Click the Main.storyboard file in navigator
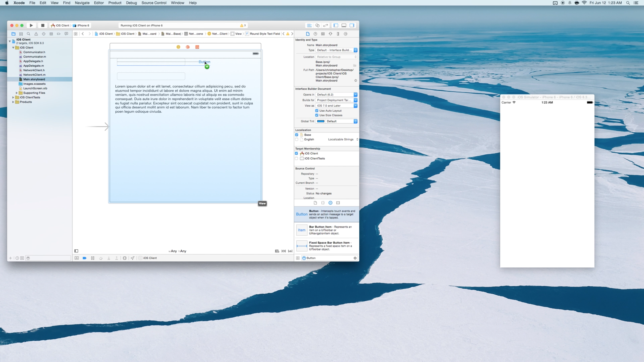Screen dimensions: 644x362 point(34,79)
